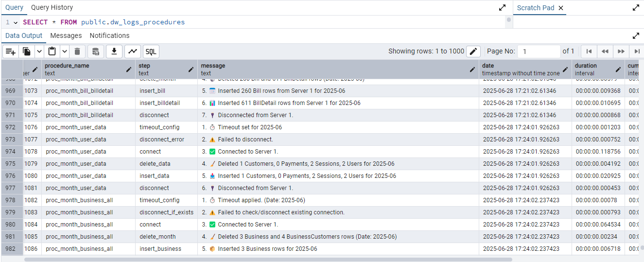644x262 pixels.
Task: Open the Graph Visualiser button
Action: 133,52
